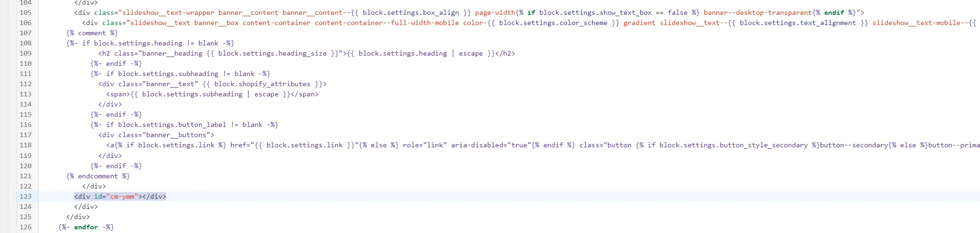980x233 pixels.
Task: Click the {% comment %} tag
Action: (x=92, y=33)
